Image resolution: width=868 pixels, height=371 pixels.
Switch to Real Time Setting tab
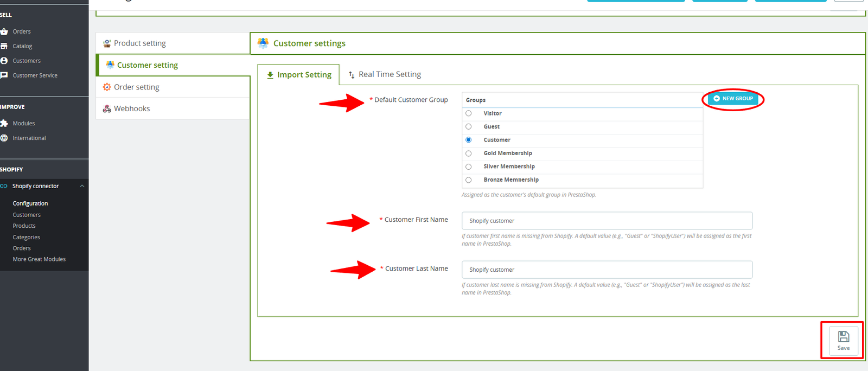point(385,74)
